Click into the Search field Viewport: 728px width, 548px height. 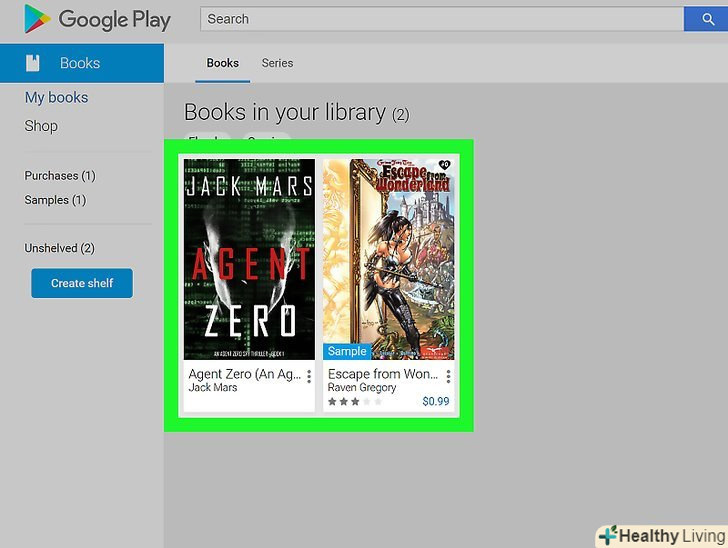click(x=442, y=19)
